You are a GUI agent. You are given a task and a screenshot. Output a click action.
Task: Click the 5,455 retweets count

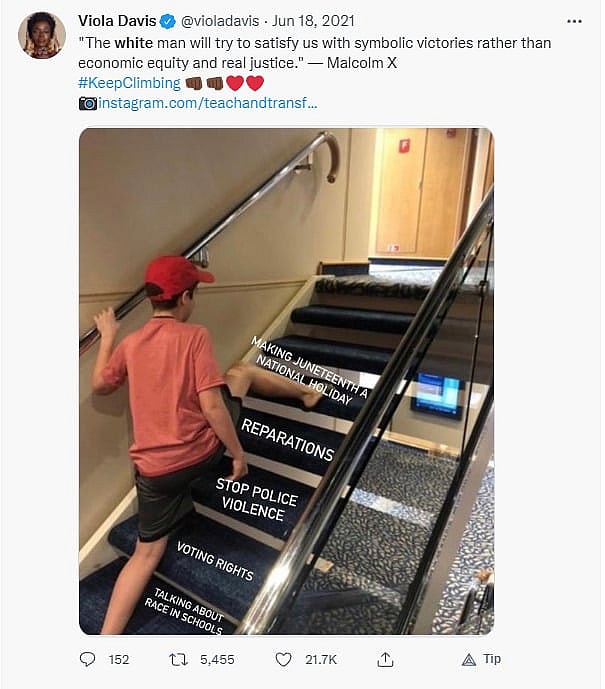(x=217, y=660)
